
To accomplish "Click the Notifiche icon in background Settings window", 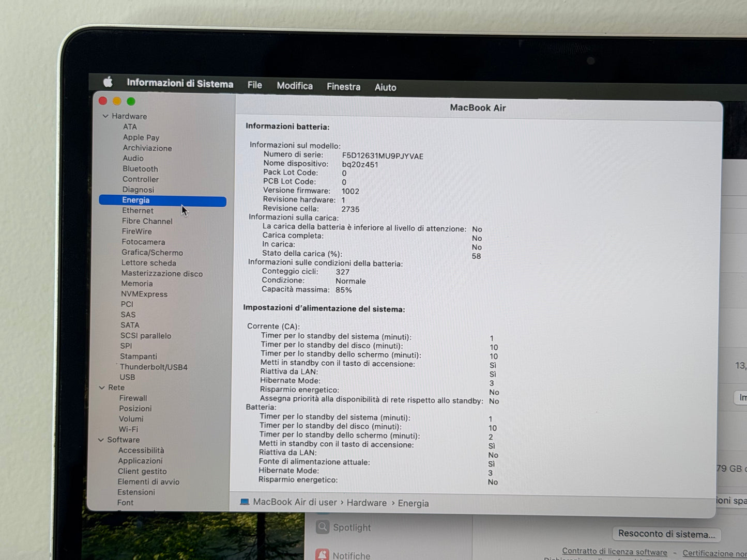I will pyautogui.click(x=322, y=555).
